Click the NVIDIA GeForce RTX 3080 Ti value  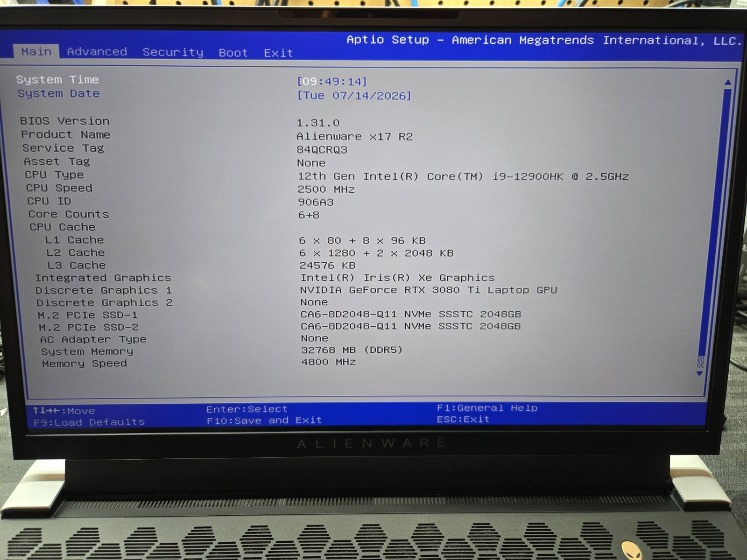coord(428,290)
